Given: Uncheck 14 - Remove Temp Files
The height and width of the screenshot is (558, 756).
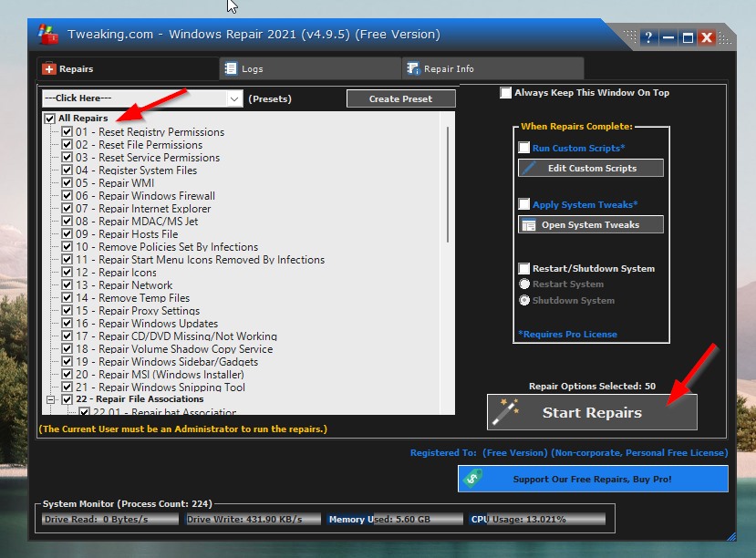Looking at the screenshot, I should [x=67, y=298].
